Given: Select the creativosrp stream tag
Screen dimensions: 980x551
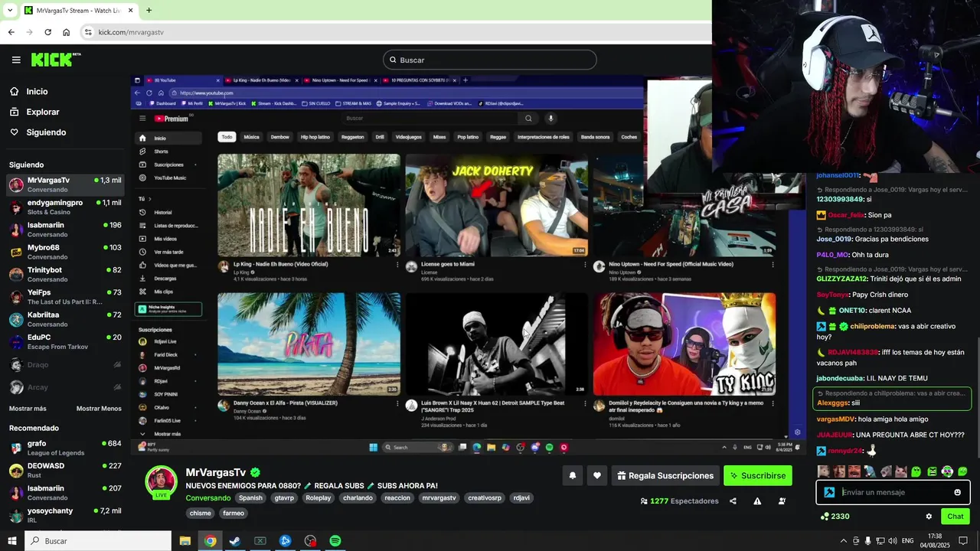Looking at the screenshot, I should pyautogui.click(x=485, y=497).
